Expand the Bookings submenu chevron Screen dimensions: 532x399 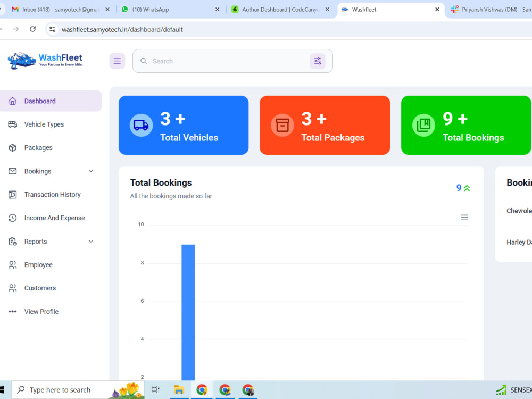[91, 171]
